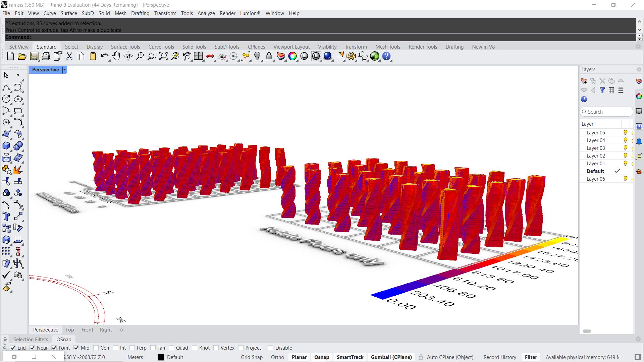Add new viewport tab with plus
Viewport: 644px width, 362px height.
coord(121,330)
